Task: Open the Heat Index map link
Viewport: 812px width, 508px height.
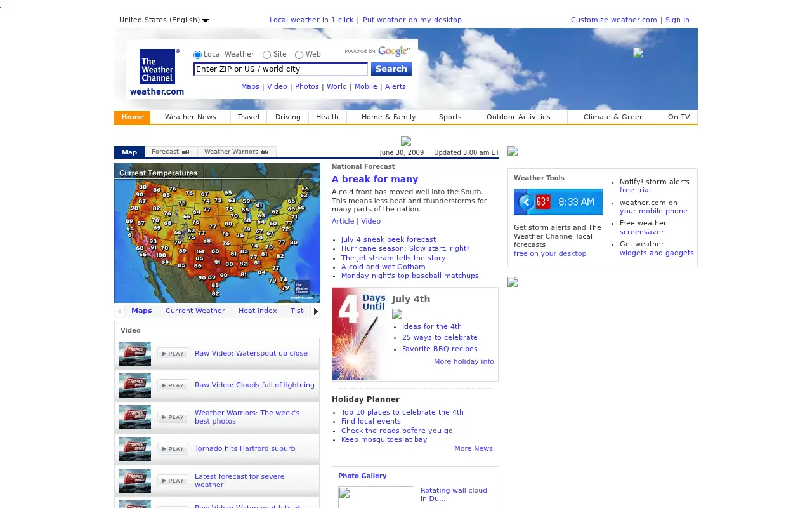Action: click(x=258, y=311)
